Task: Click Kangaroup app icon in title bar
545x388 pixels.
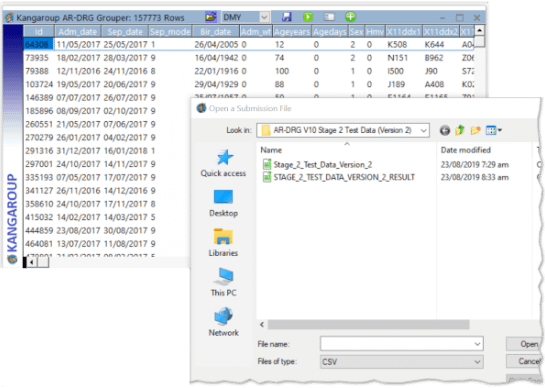Action: pos(10,17)
